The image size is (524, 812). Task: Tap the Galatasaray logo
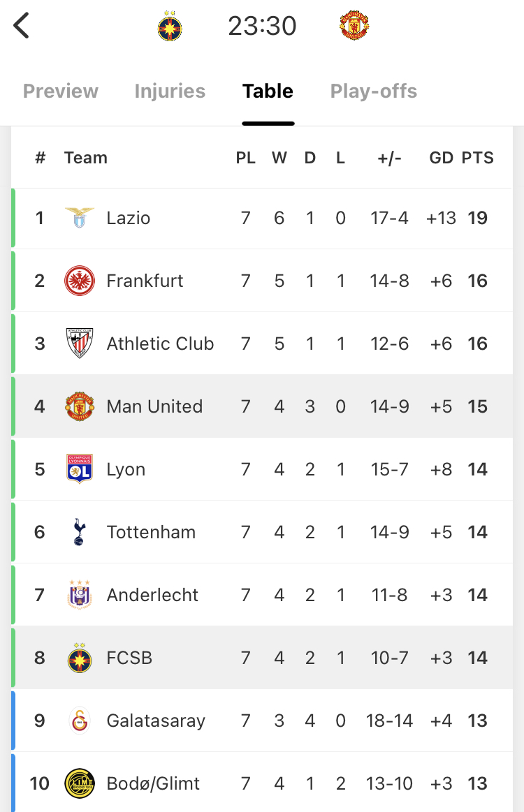(80, 721)
